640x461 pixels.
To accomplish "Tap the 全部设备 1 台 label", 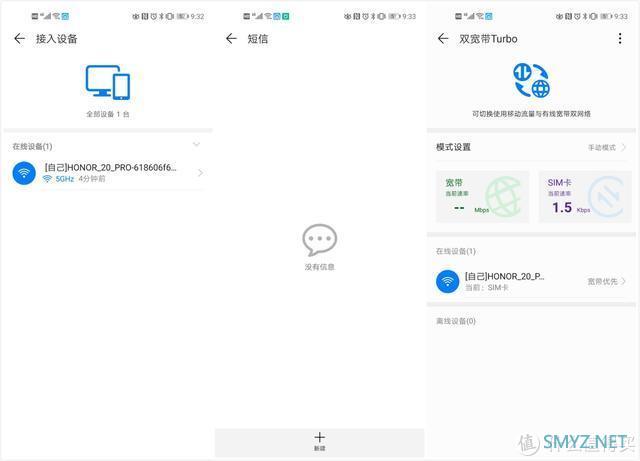I will [108, 114].
